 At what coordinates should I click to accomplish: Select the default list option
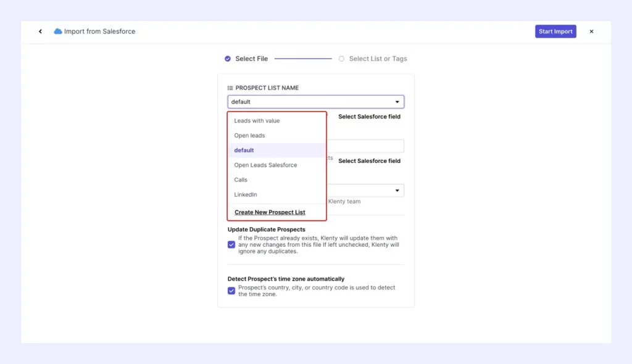[276, 151]
